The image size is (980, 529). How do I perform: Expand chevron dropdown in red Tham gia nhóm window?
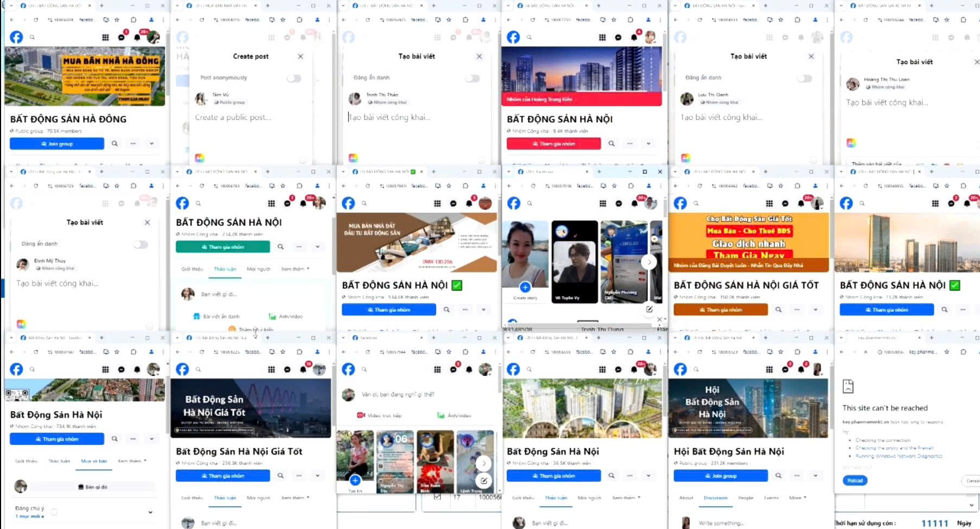648,144
